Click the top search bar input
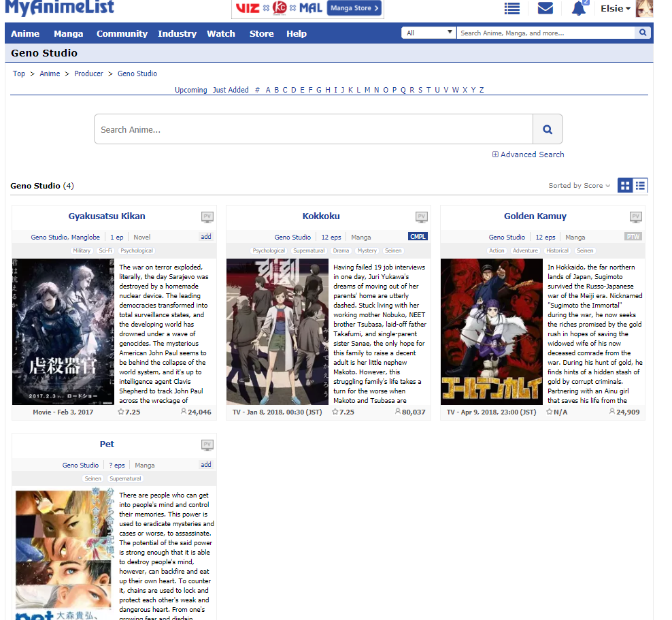 [545, 33]
